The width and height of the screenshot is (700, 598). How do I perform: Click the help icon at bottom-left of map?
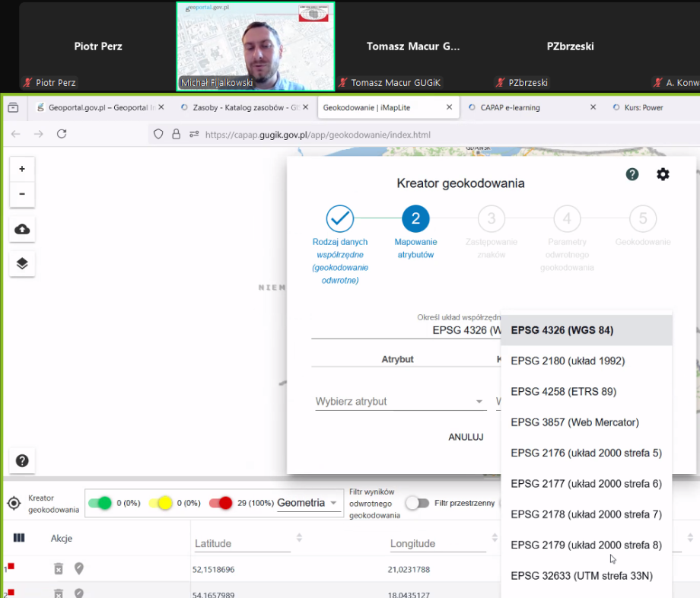pos(22,460)
